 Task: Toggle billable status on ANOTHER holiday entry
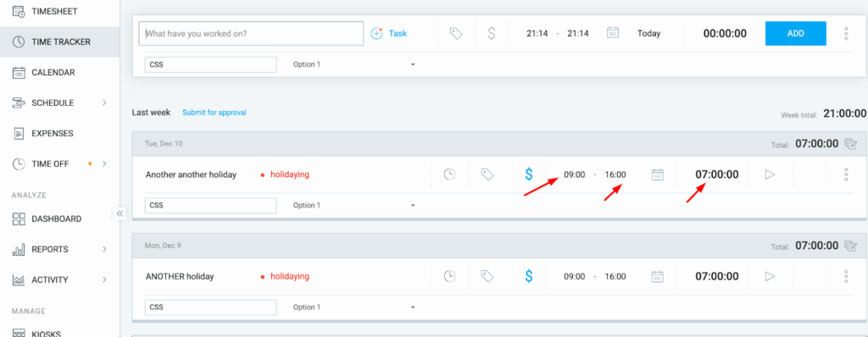529,276
